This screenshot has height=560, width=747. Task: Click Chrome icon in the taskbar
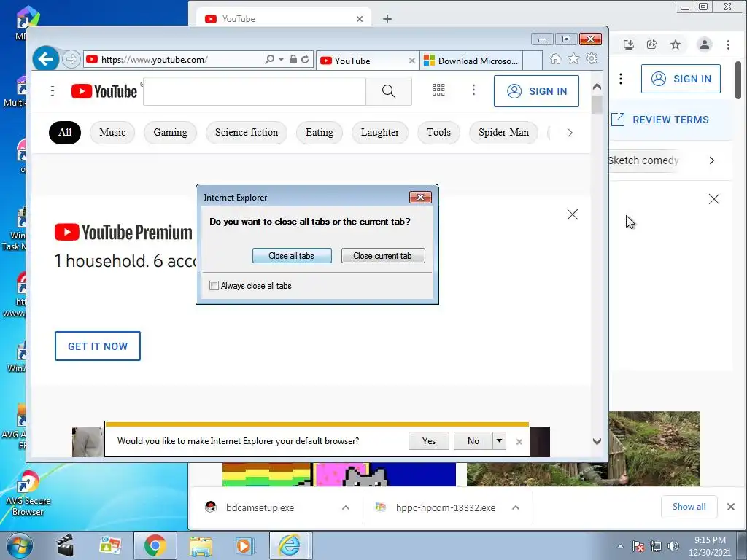pos(155,545)
